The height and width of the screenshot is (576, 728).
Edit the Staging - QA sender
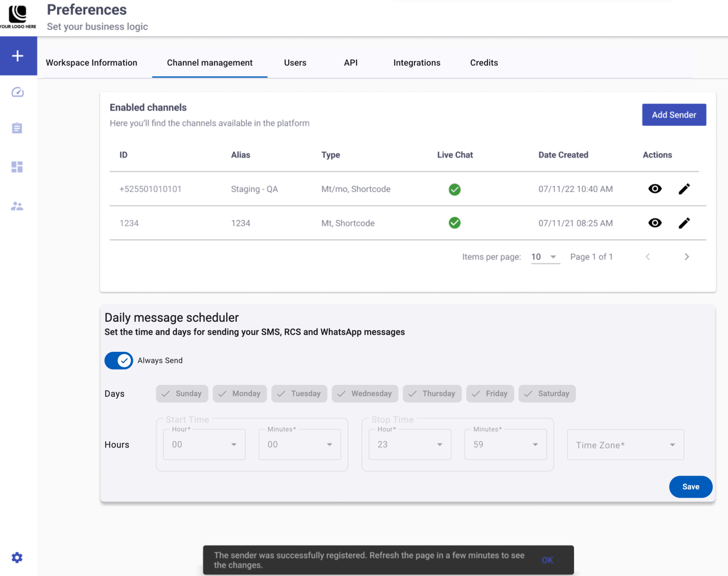684,189
